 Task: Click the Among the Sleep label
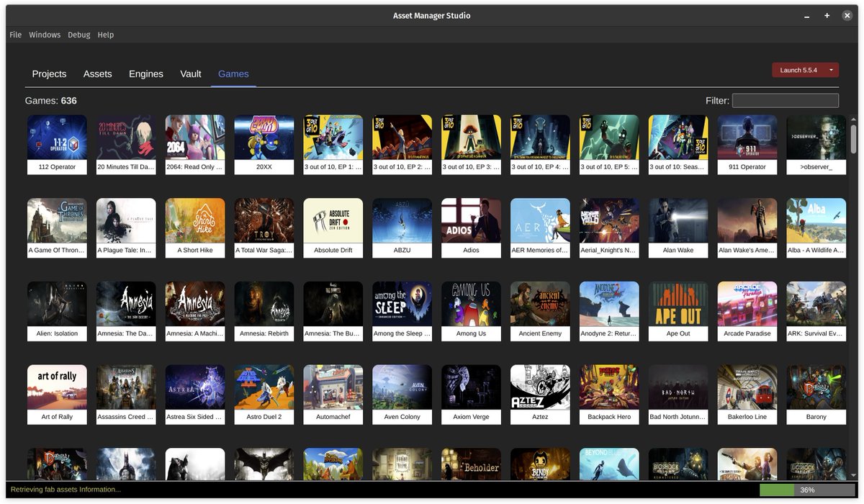pyautogui.click(x=402, y=334)
